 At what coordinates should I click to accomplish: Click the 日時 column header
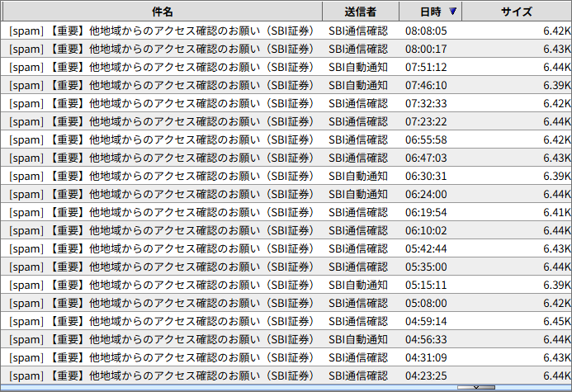coord(431,12)
